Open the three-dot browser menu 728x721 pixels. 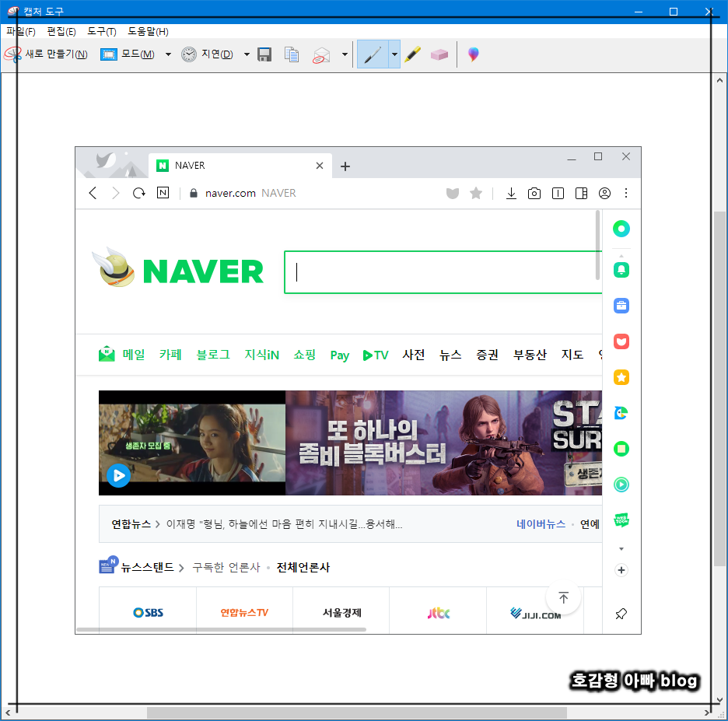626,193
